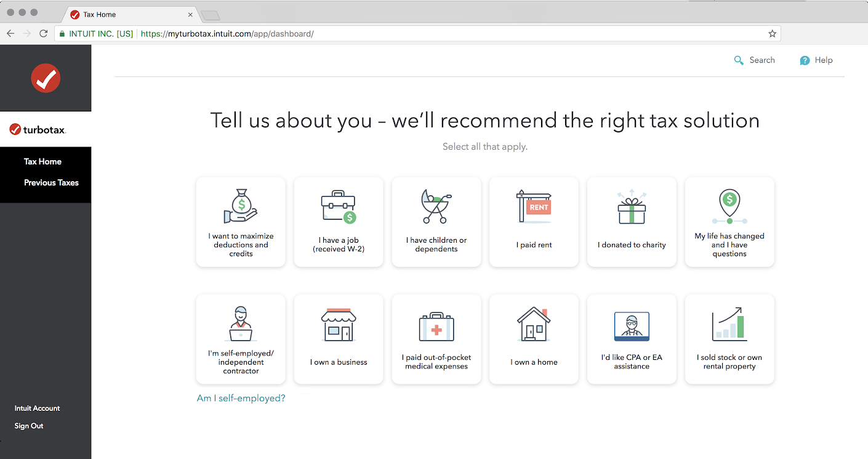This screenshot has height=459, width=868.
Task: Click the medical kit icon
Action: pos(436,326)
